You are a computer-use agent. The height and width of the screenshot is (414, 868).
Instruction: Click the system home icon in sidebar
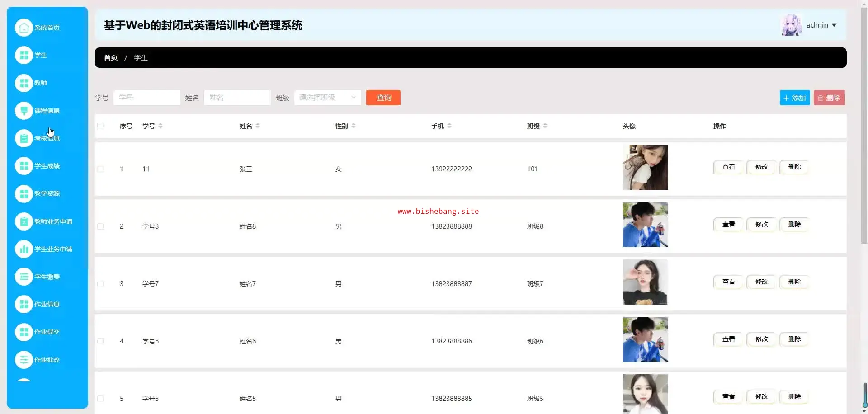(24, 28)
